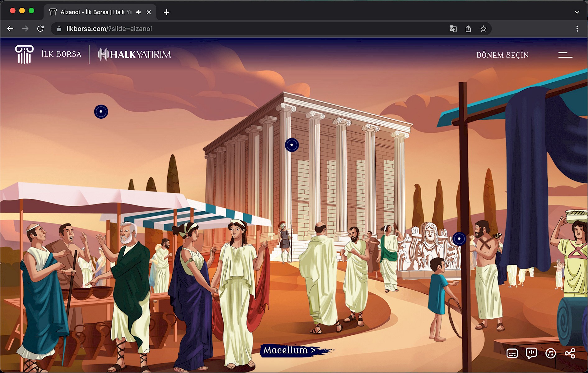The width and height of the screenshot is (588, 373).
Task: Go to the Macellum scene
Action: [x=289, y=350]
